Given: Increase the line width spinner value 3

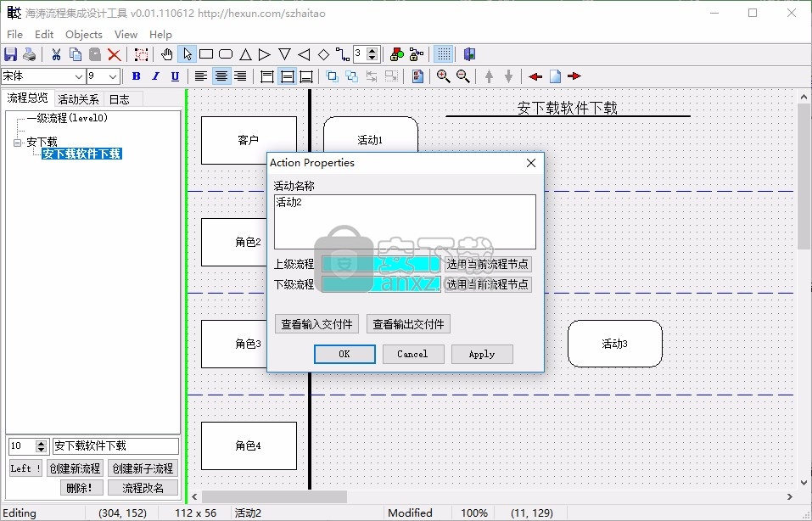Looking at the screenshot, I should 372,51.
